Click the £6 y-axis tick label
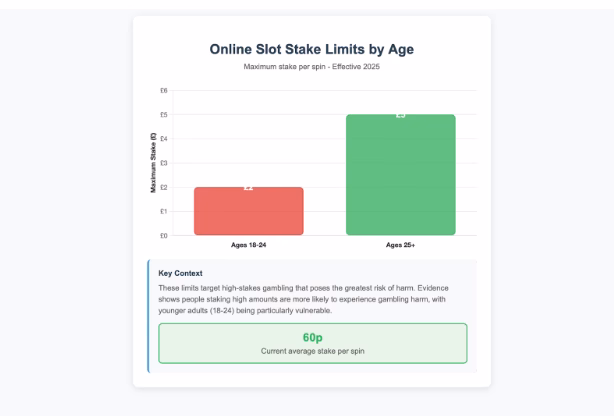This screenshot has height=416, width=614. pyautogui.click(x=164, y=90)
